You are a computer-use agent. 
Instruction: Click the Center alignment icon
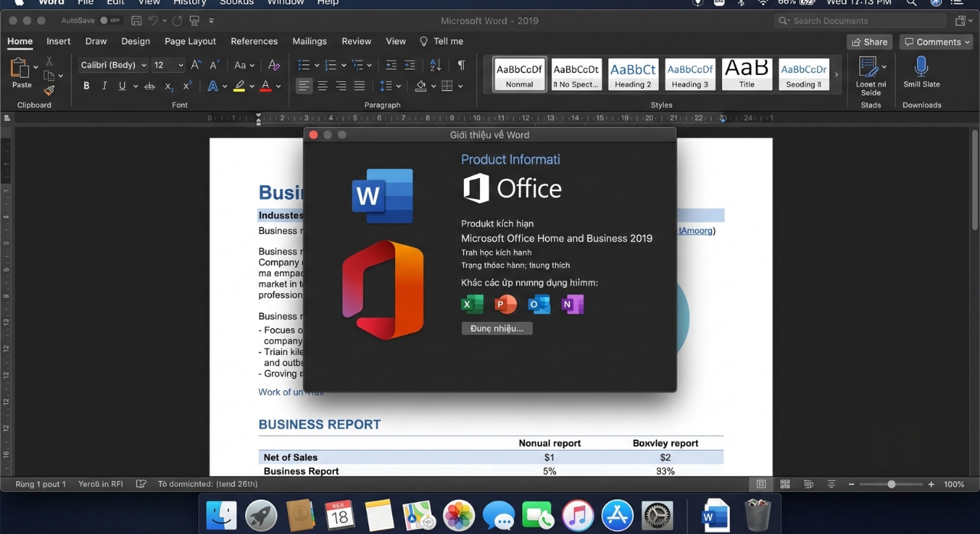322,86
